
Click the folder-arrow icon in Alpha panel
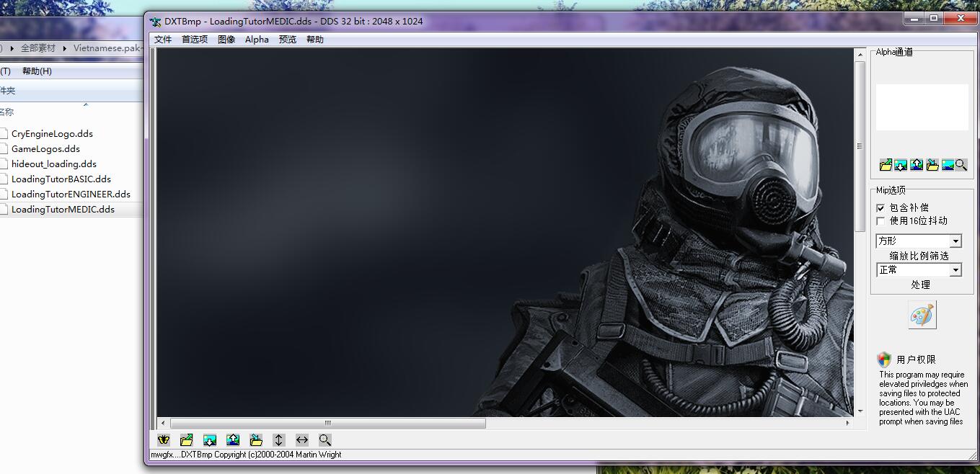pyautogui.click(x=886, y=165)
